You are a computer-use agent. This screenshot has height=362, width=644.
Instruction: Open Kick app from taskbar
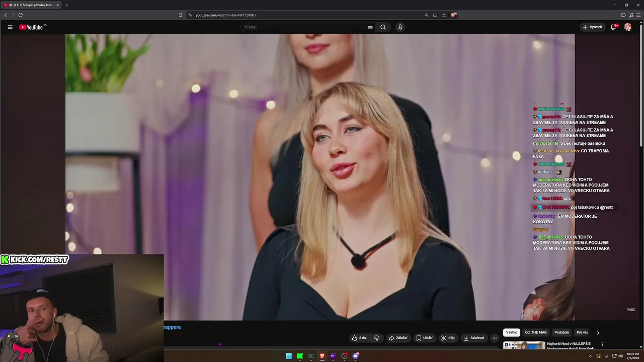click(x=300, y=356)
